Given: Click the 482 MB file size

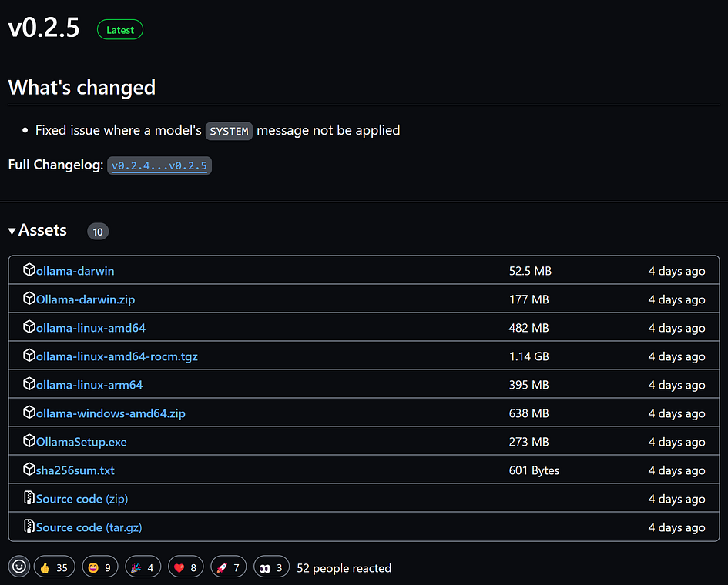Looking at the screenshot, I should coord(528,328).
